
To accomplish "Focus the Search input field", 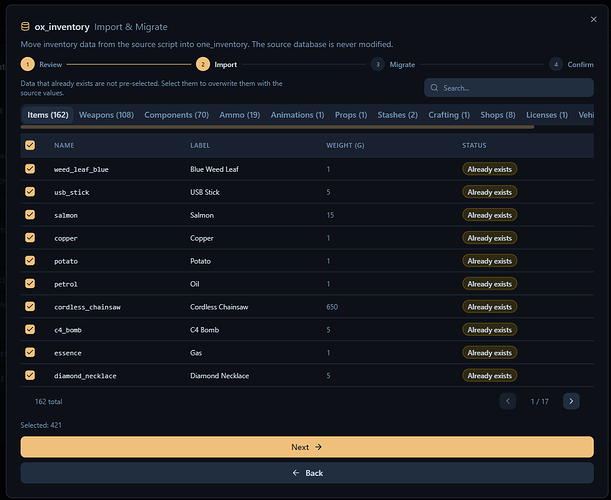I will point(509,88).
